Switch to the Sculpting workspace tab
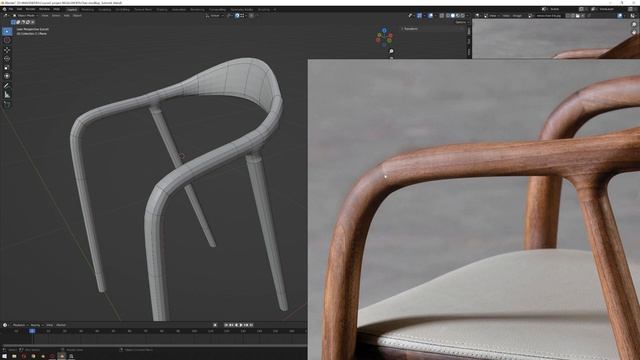The image size is (640, 360). (104, 9)
